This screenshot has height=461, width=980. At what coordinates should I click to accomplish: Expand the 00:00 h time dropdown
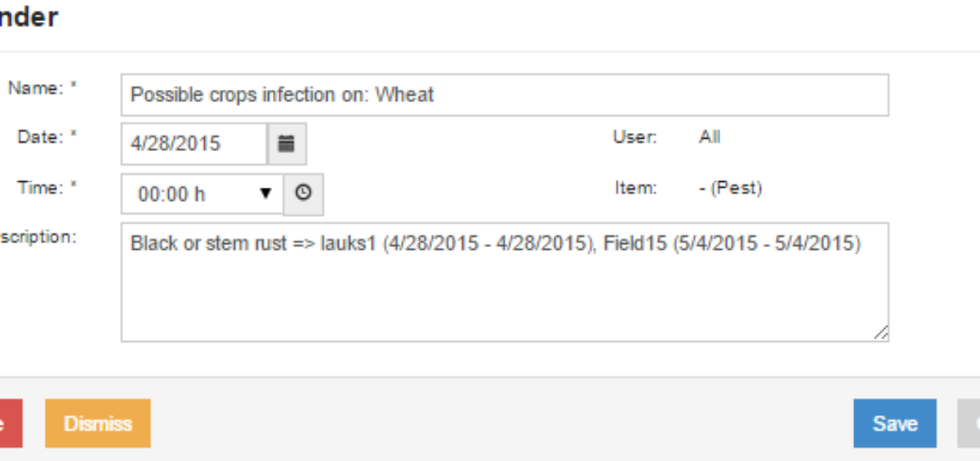pos(202,194)
